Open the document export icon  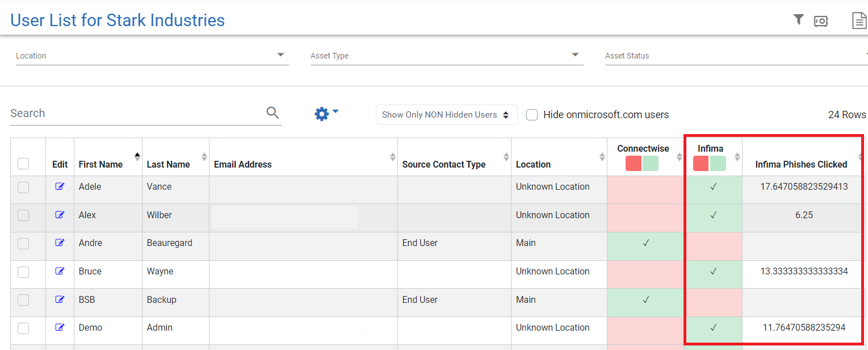(859, 20)
